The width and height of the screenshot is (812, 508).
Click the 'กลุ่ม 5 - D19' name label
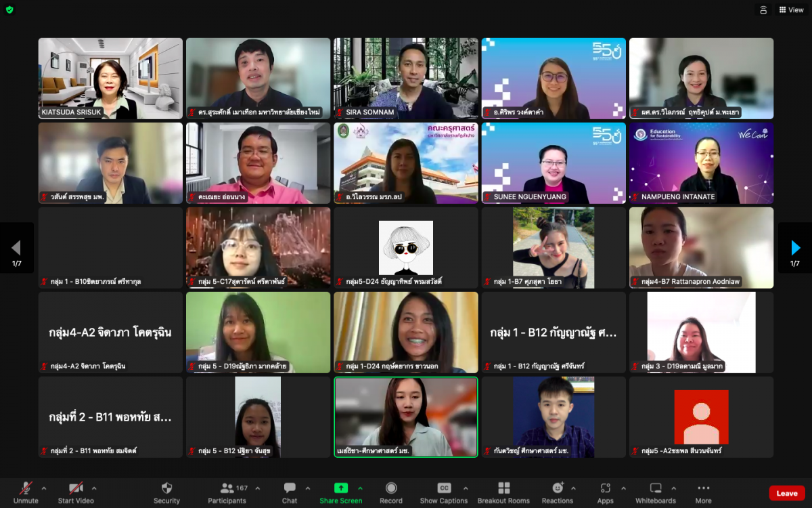click(237, 366)
